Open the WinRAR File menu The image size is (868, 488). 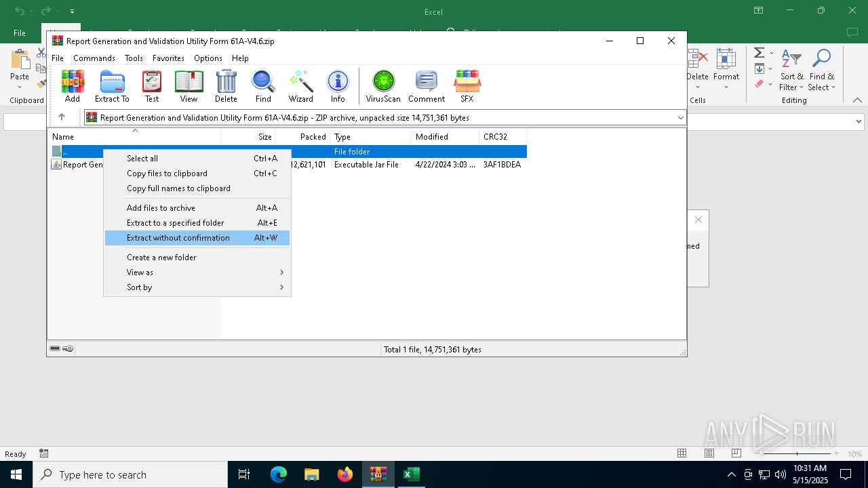(58, 58)
